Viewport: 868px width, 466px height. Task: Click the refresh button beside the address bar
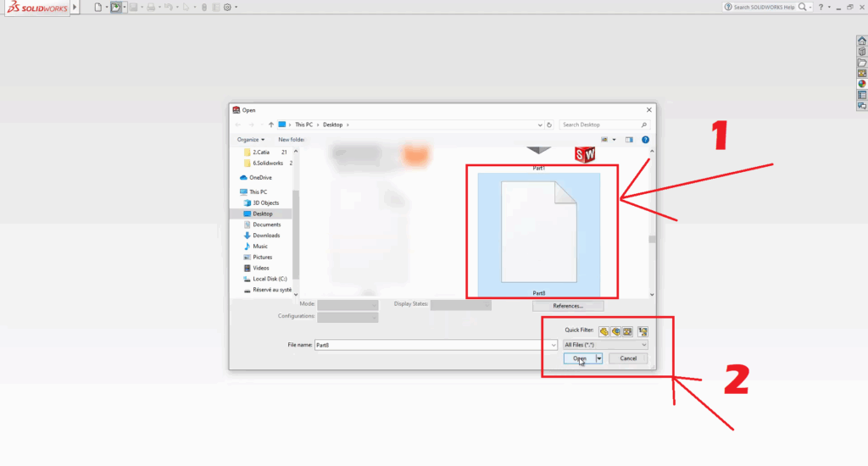(x=549, y=125)
